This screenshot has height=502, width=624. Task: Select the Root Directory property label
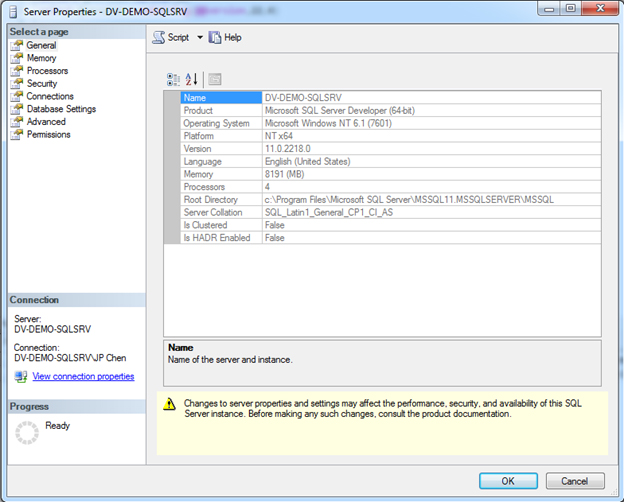(221, 200)
